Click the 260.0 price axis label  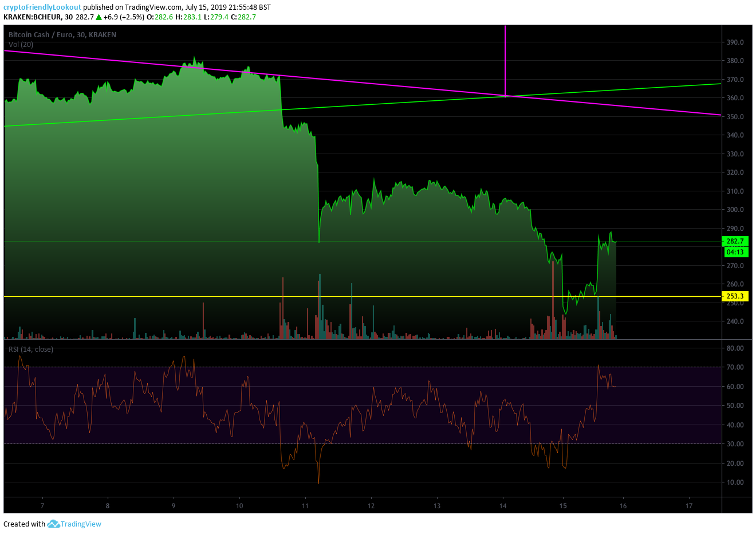click(x=735, y=284)
